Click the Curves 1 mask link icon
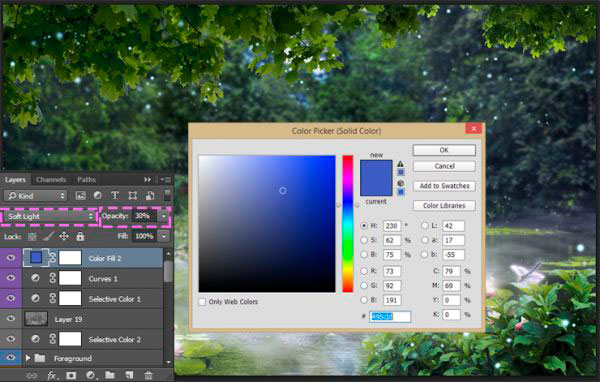600x382 pixels. tap(53, 278)
